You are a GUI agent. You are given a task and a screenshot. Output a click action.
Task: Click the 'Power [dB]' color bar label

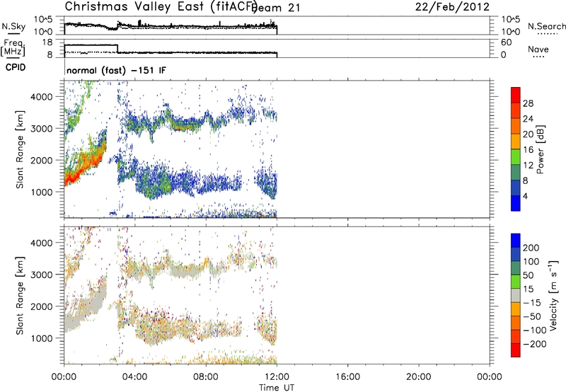tap(540, 149)
